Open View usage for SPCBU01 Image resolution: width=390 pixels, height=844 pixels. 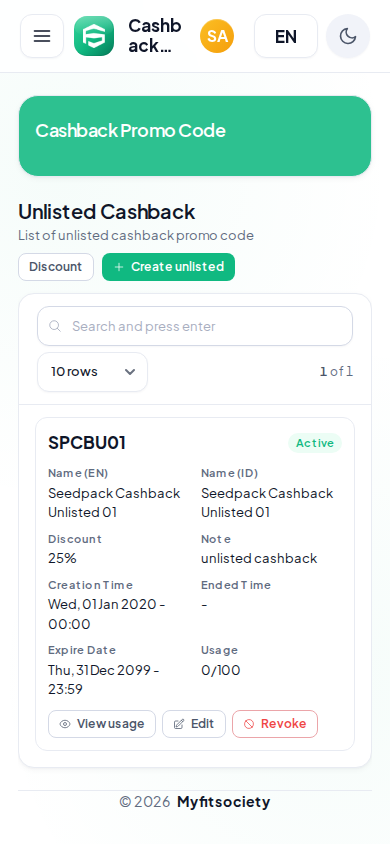point(102,724)
